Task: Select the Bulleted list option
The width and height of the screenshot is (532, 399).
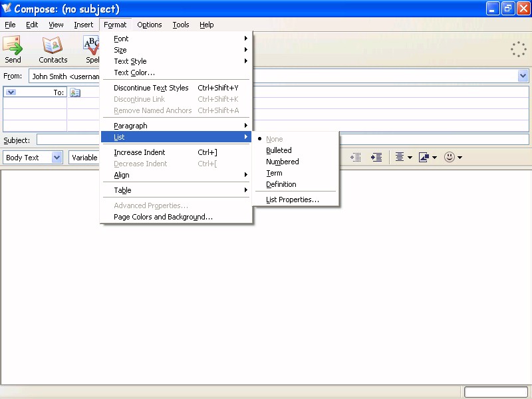Action: 295,150
